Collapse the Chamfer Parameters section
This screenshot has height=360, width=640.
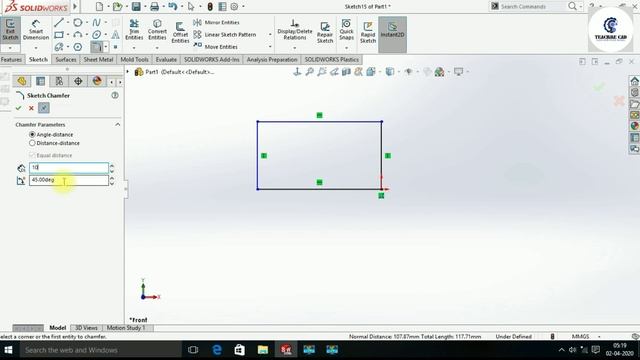pos(118,124)
